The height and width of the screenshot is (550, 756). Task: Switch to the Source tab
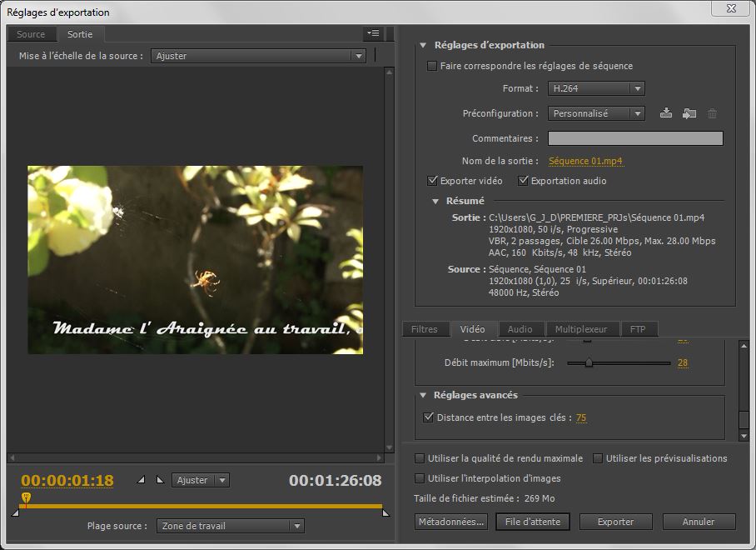click(31, 34)
